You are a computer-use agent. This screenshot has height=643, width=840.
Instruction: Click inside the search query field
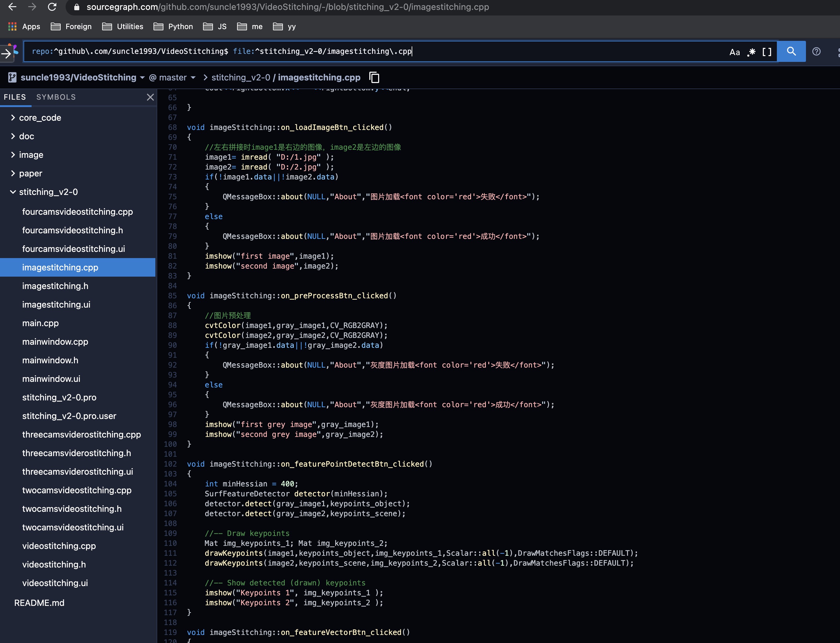(536, 51)
